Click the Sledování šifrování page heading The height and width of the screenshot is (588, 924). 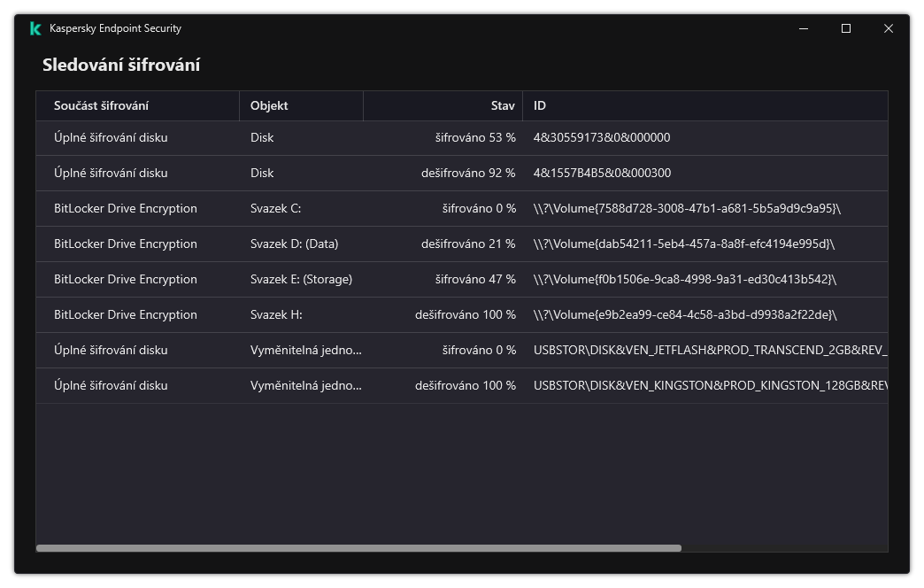coord(121,65)
